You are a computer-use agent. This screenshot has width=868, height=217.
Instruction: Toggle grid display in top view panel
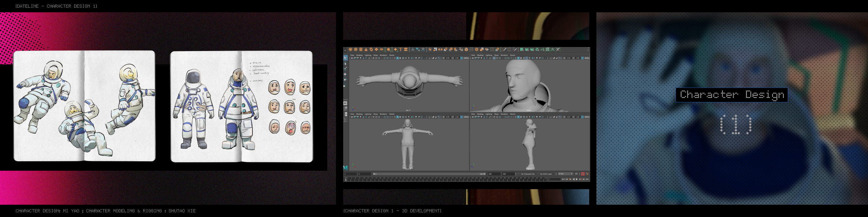pos(373,58)
